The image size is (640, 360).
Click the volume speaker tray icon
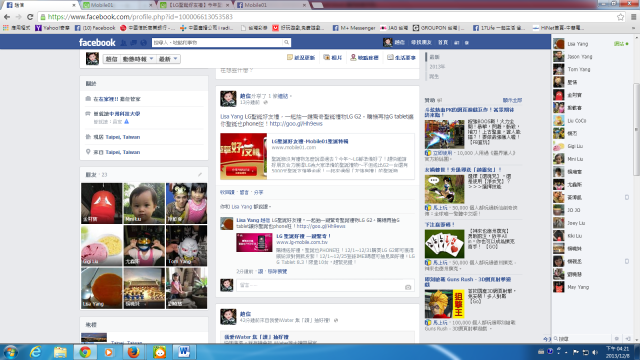pos(595,352)
